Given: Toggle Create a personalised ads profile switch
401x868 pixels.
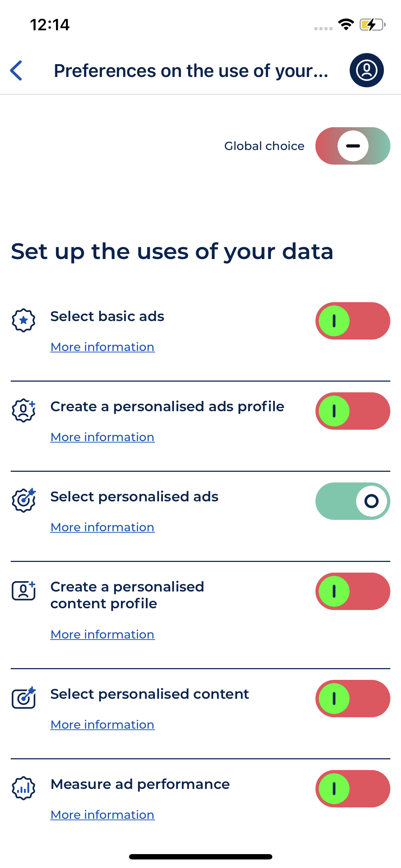Looking at the screenshot, I should pyautogui.click(x=353, y=411).
